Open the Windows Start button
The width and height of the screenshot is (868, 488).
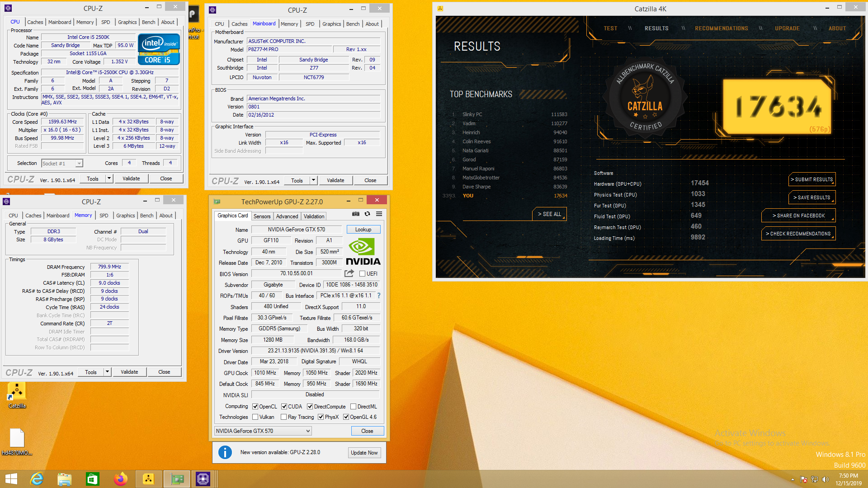click(x=11, y=479)
